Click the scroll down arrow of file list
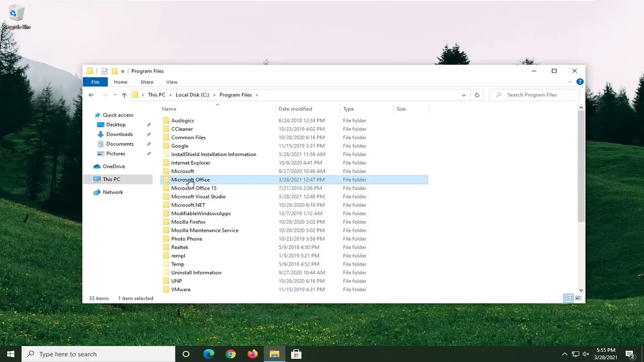644x362 pixels. pos(581,290)
